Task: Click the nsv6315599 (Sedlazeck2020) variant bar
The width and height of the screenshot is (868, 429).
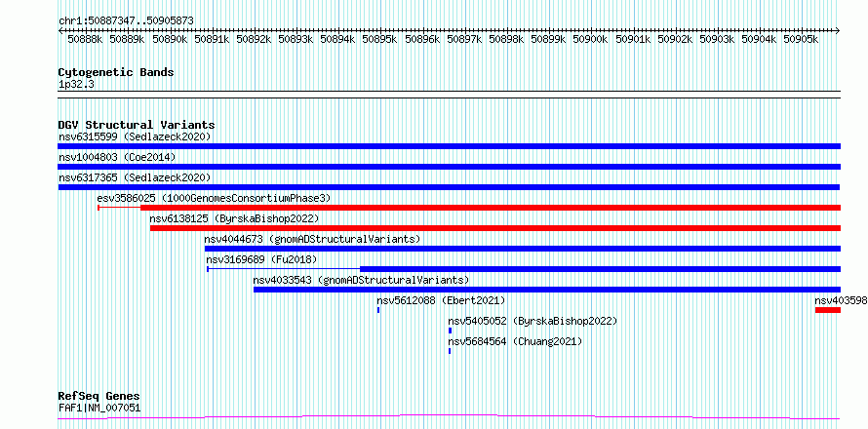Action: 449,146
